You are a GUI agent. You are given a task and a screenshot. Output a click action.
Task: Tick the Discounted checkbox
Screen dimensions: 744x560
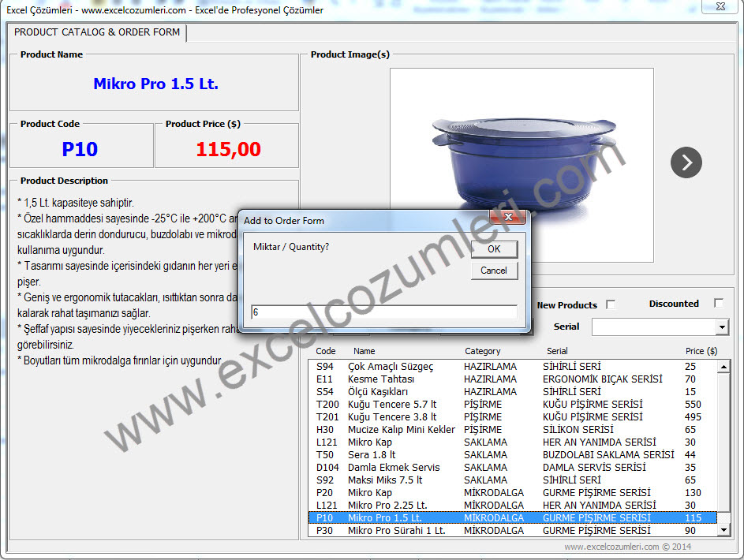(719, 303)
